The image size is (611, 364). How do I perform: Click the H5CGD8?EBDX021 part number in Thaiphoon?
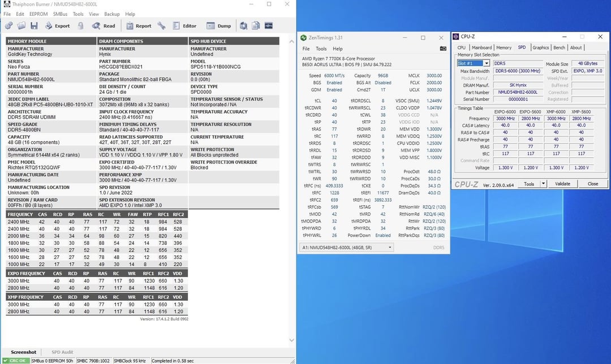(x=121, y=67)
